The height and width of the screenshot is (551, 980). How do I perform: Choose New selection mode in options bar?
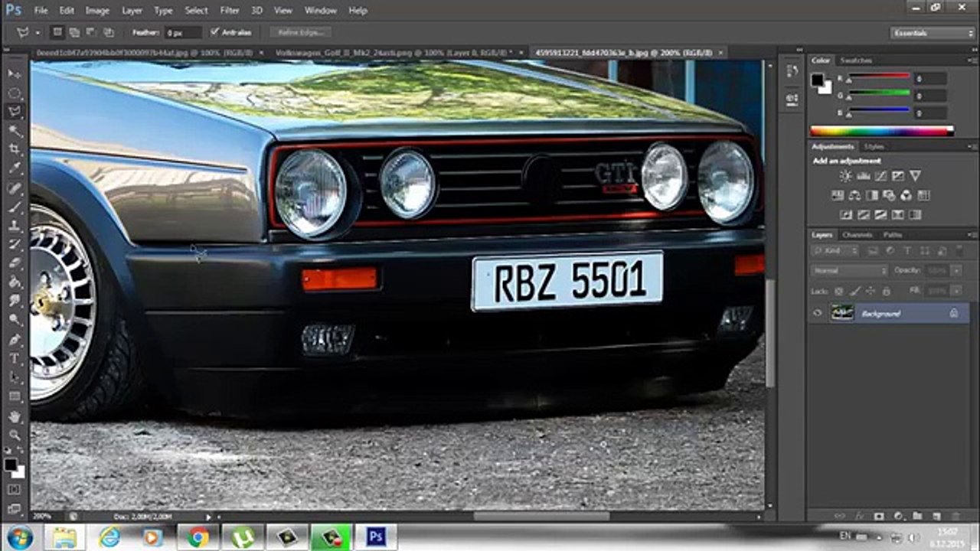point(57,33)
